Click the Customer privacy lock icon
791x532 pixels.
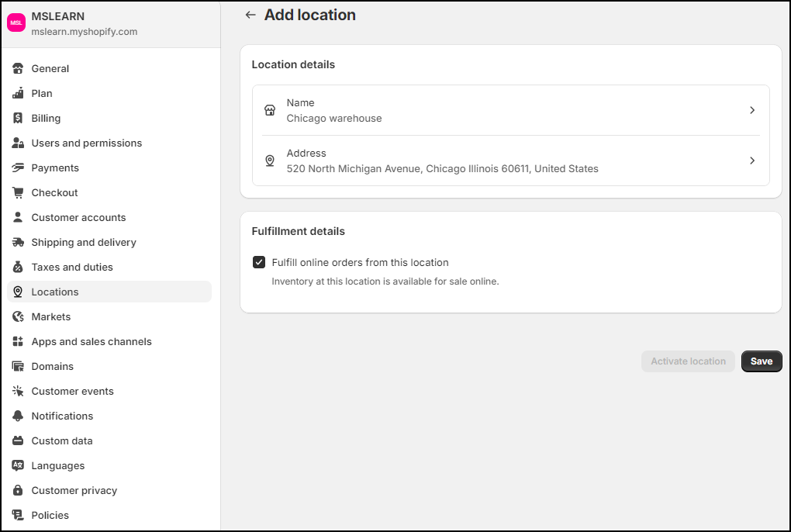coord(18,490)
